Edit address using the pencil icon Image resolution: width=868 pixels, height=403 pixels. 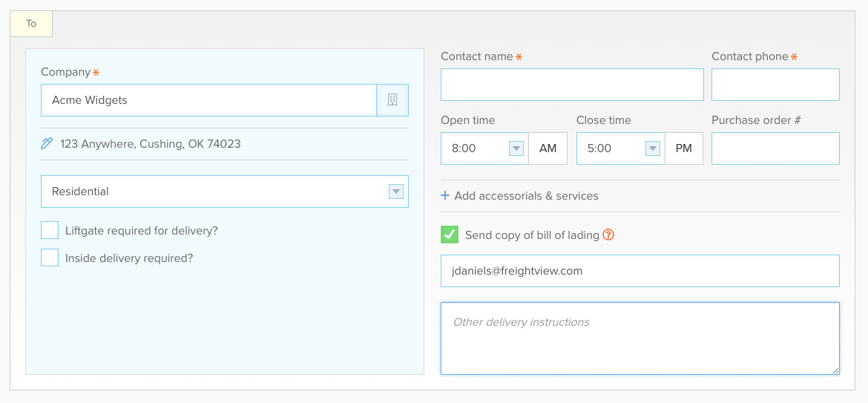click(x=47, y=144)
